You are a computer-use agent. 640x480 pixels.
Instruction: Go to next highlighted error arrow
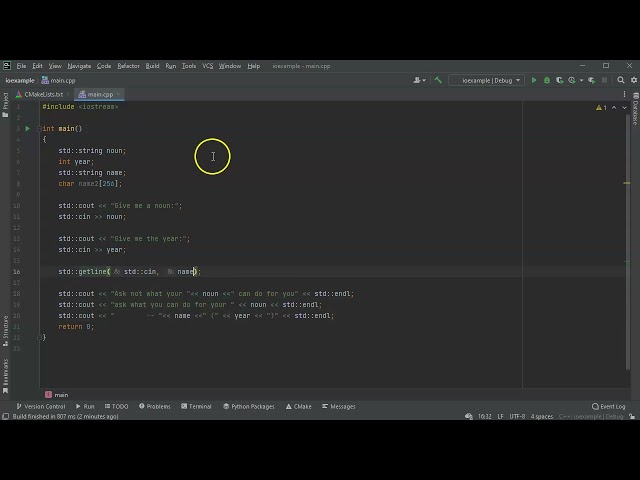pyautogui.click(x=624, y=108)
